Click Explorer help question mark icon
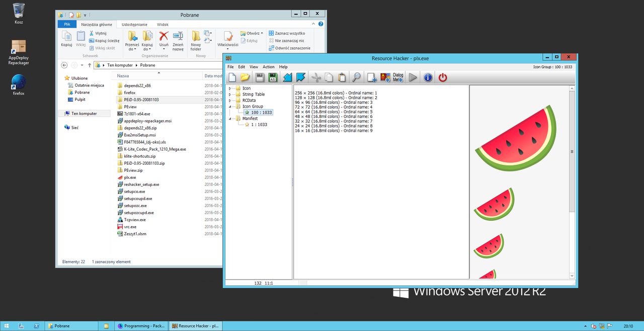The width and height of the screenshot is (644, 331). [x=321, y=24]
